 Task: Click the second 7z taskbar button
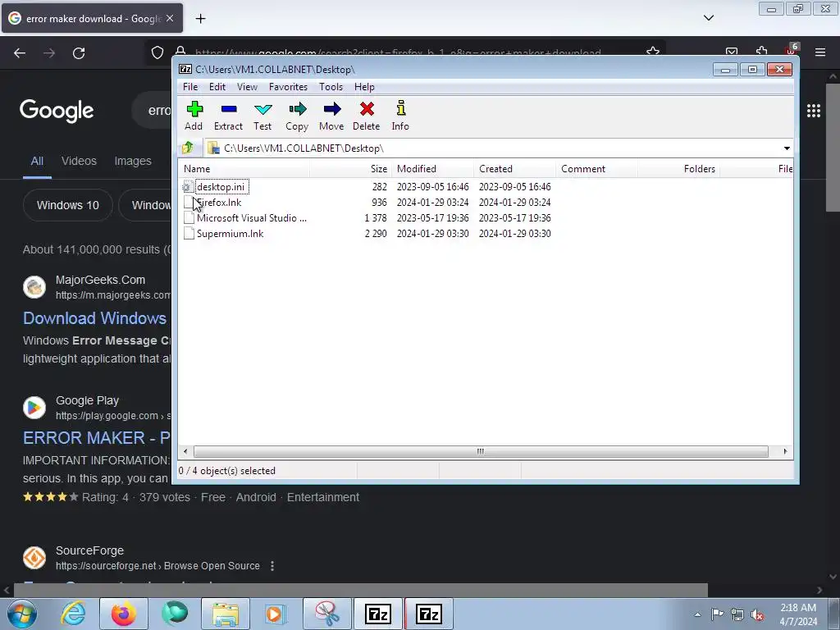pyautogui.click(x=428, y=614)
